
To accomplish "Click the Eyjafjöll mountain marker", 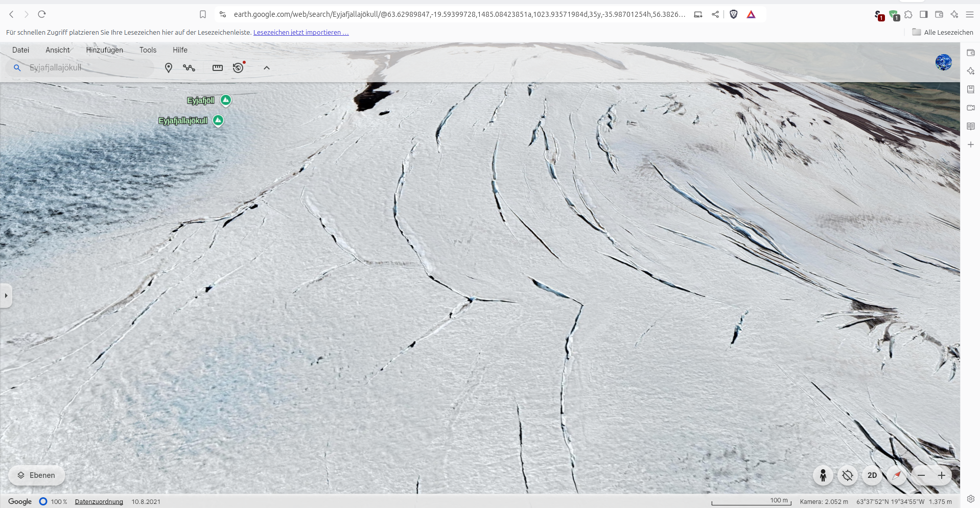I will (226, 100).
